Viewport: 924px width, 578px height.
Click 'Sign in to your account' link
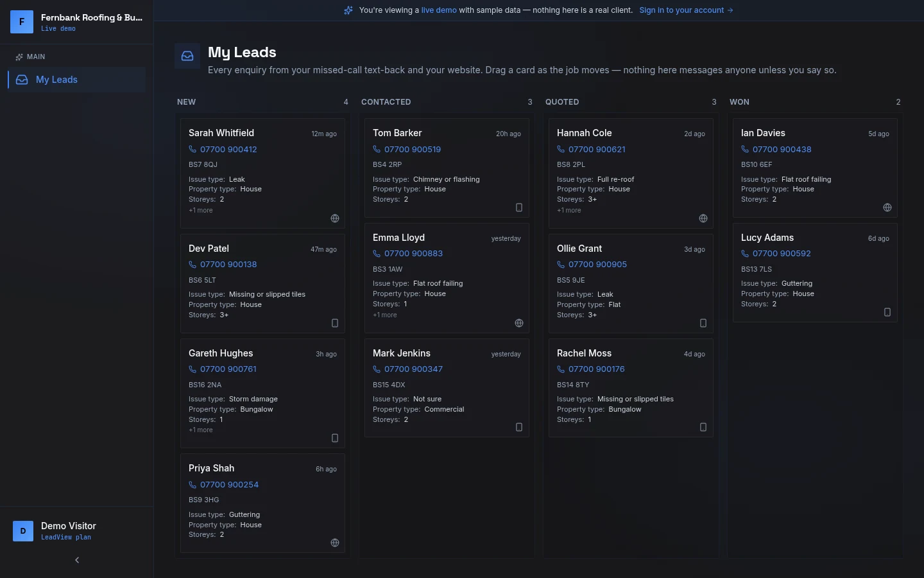686,10
